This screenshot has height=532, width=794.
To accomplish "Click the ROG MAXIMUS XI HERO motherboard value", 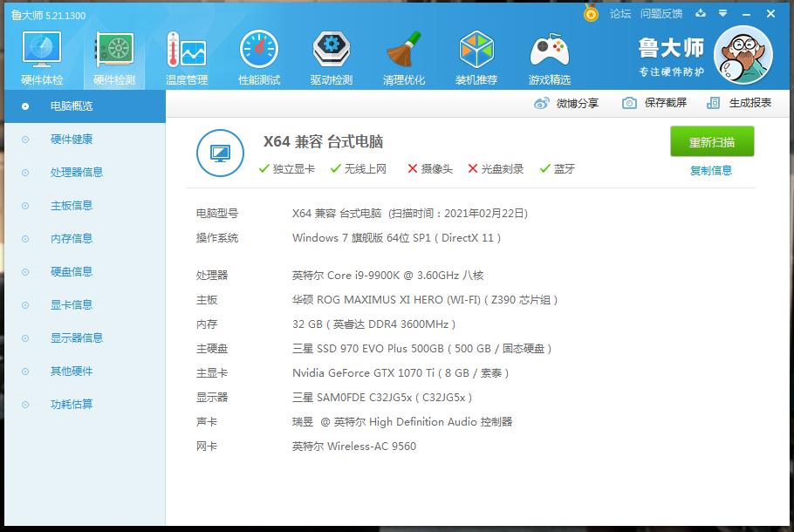I will pos(425,300).
